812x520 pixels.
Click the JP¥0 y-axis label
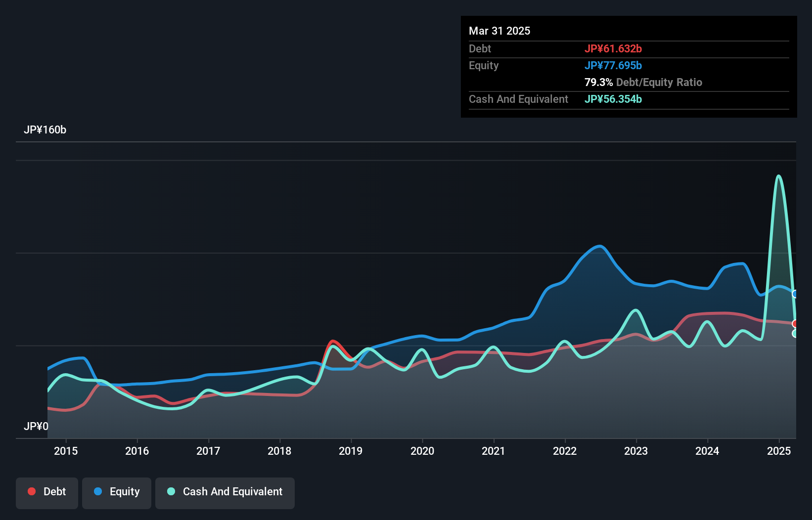(x=36, y=426)
